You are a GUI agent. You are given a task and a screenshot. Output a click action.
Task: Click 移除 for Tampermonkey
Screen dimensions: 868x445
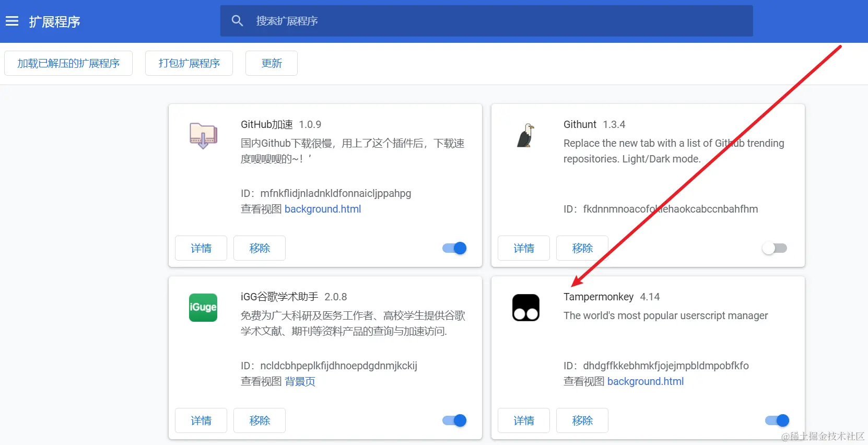(582, 420)
